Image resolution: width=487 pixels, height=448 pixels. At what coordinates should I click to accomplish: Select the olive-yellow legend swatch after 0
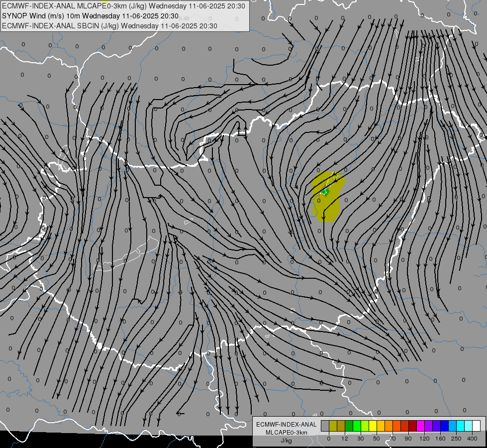point(333,426)
